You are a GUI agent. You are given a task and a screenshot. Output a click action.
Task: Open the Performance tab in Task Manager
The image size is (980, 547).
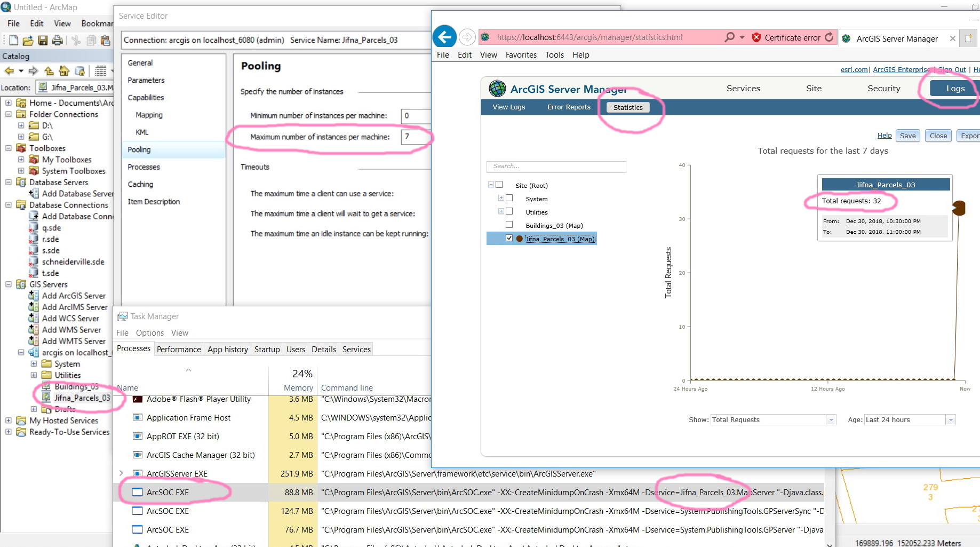pyautogui.click(x=179, y=349)
